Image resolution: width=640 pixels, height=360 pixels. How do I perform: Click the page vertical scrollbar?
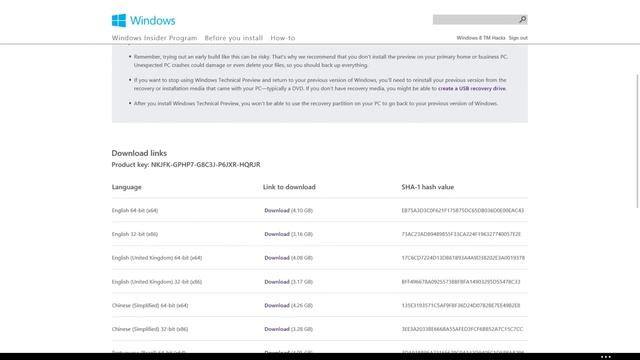tap(637, 141)
